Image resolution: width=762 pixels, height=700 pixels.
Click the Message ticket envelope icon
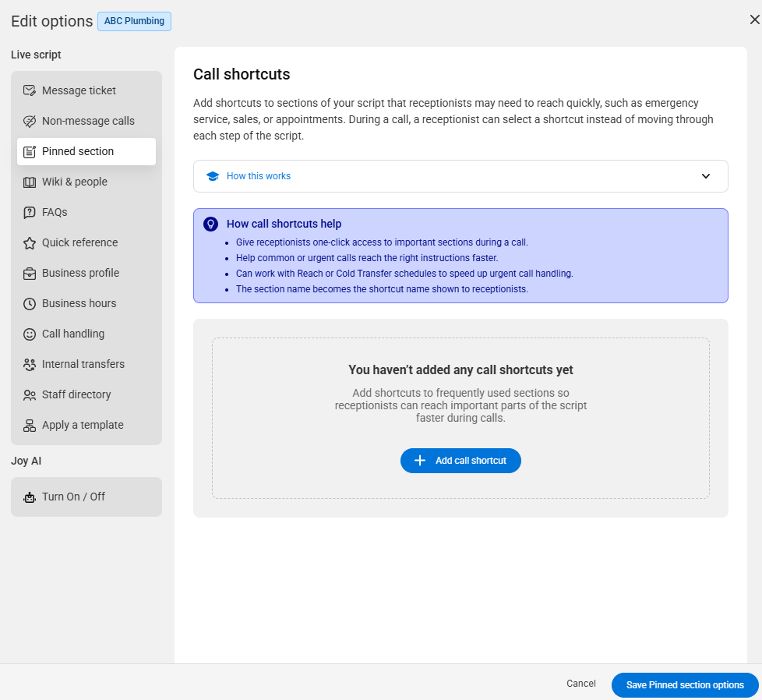(29, 90)
